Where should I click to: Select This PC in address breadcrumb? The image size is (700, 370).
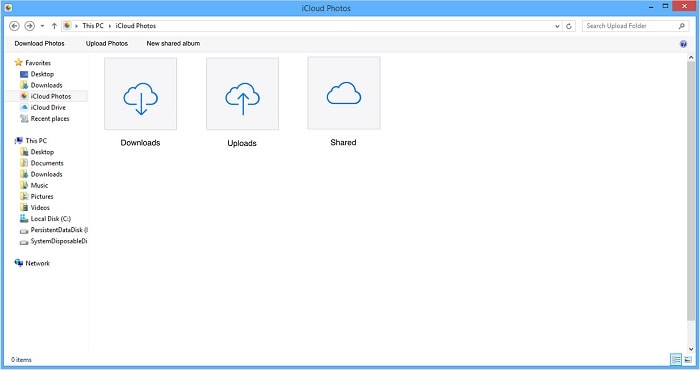tap(93, 26)
